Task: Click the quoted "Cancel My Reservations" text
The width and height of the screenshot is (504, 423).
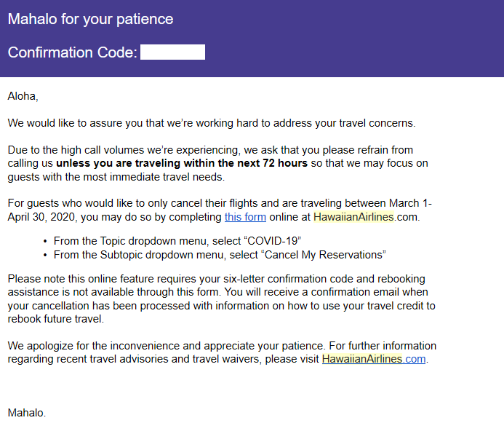Action: [324, 255]
